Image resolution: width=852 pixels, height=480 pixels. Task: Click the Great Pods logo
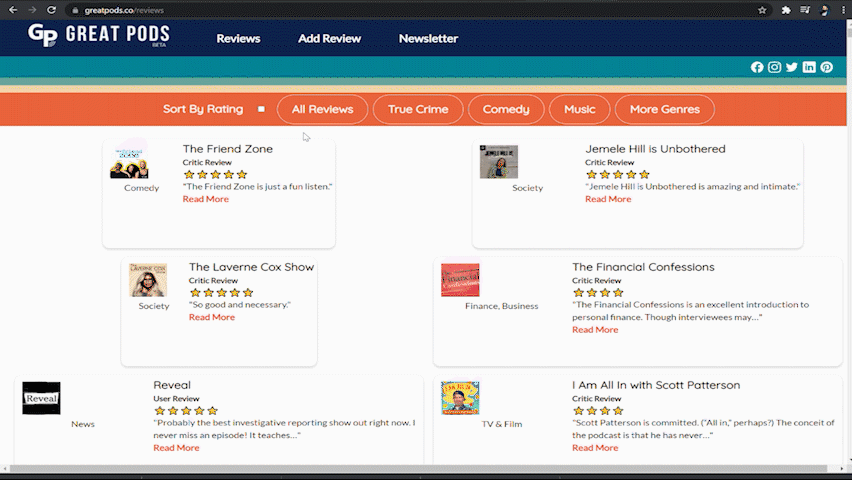coord(98,35)
